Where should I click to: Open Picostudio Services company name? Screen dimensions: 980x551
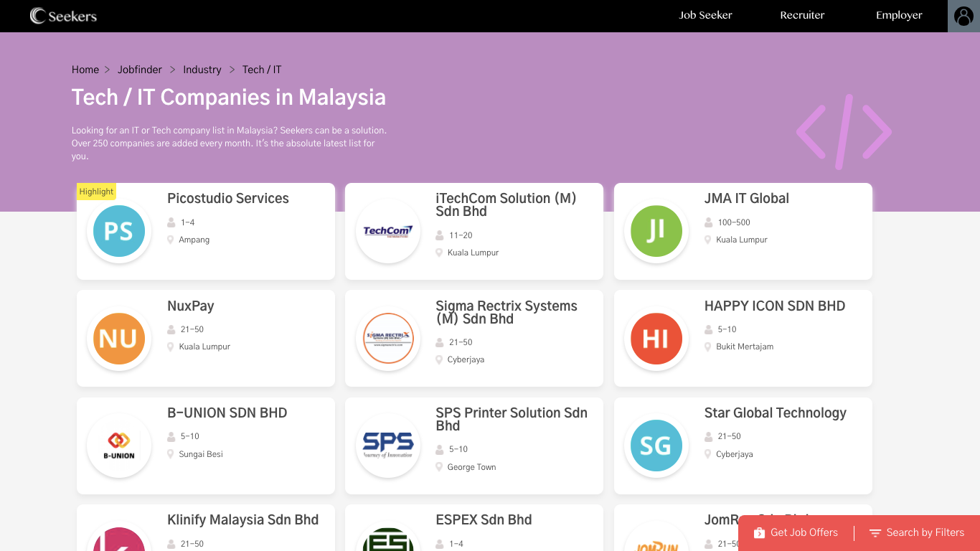click(x=228, y=199)
